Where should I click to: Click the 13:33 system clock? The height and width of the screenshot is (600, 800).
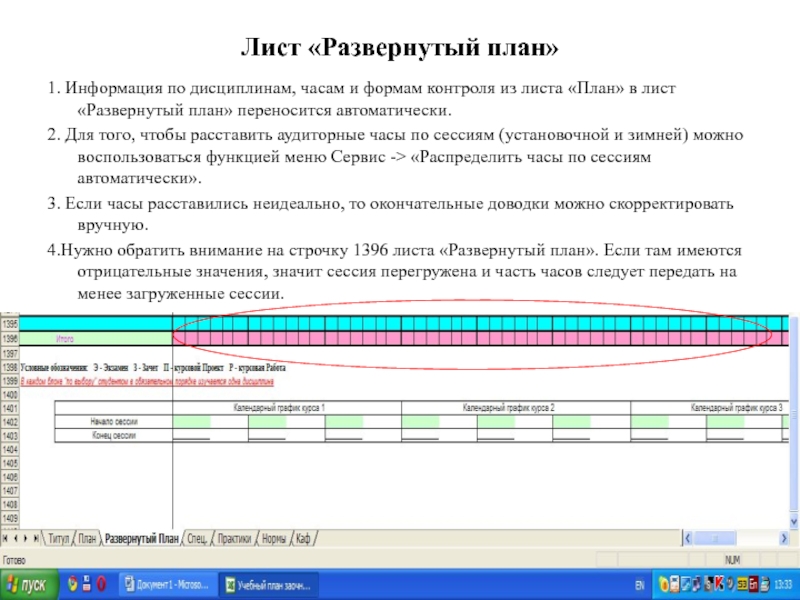tap(783, 585)
